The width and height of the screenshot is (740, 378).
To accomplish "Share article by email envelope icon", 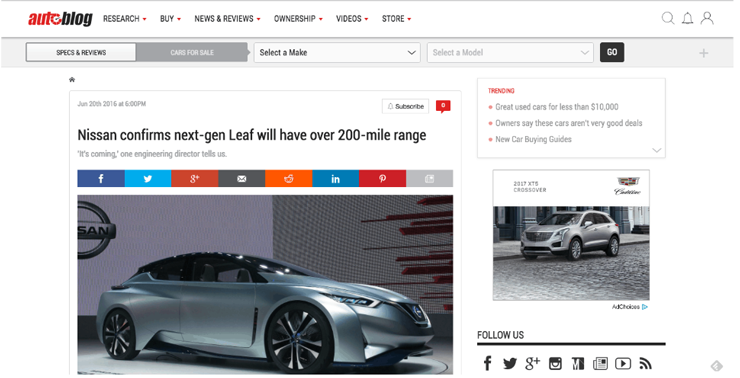I will (242, 179).
